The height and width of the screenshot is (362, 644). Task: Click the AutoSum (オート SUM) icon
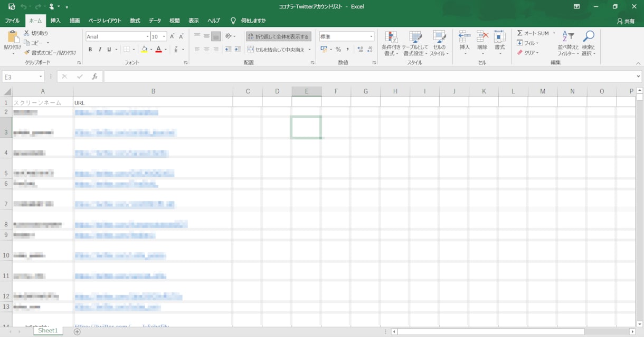[x=520, y=33]
